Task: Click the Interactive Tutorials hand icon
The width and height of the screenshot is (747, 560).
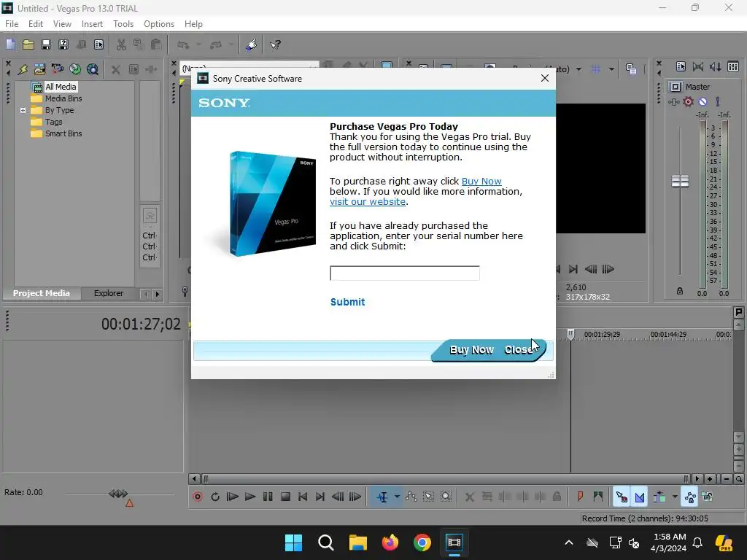Action: (x=251, y=44)
